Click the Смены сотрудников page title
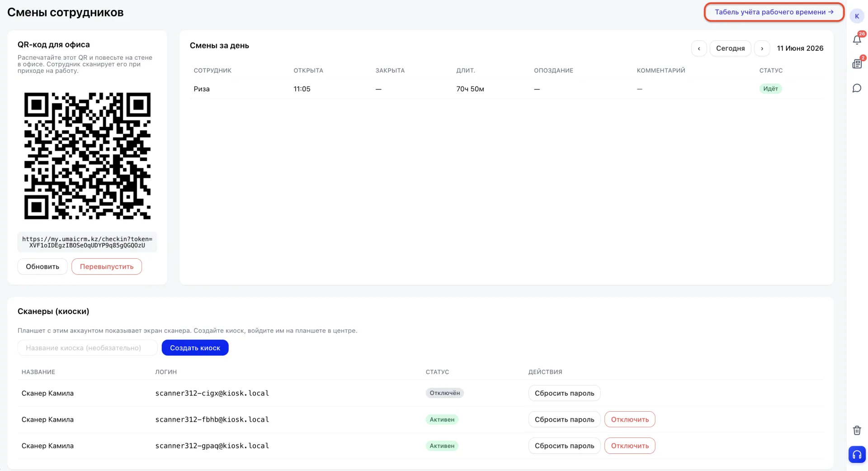Screen dimensions: 868x471 66,13
